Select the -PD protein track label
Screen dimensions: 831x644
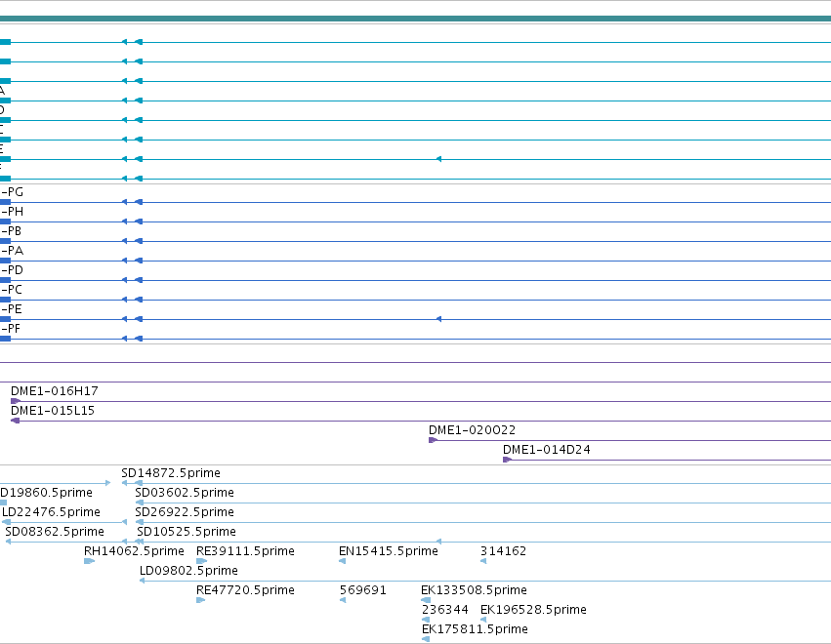coord(12,270)
